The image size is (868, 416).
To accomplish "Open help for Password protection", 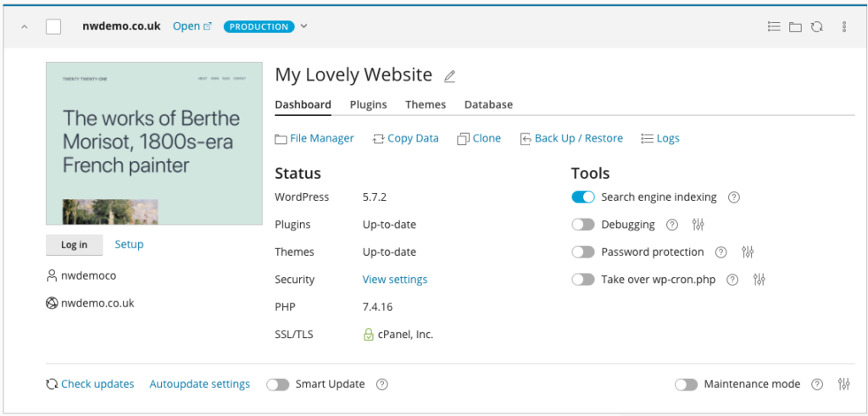I will (x=721, y=252).
